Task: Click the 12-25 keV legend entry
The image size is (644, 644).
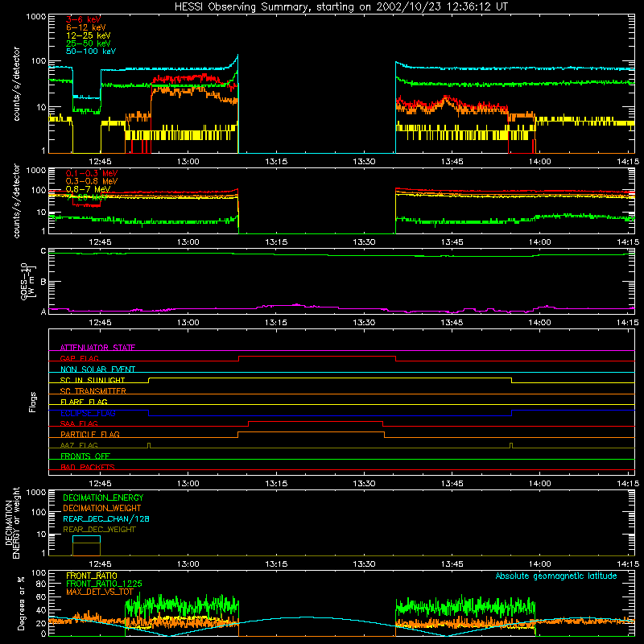Action: pos(88,35)
